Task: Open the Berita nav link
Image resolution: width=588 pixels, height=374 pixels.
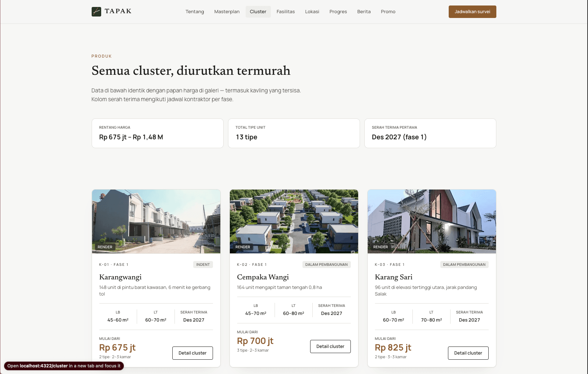Action: [364, 12]
